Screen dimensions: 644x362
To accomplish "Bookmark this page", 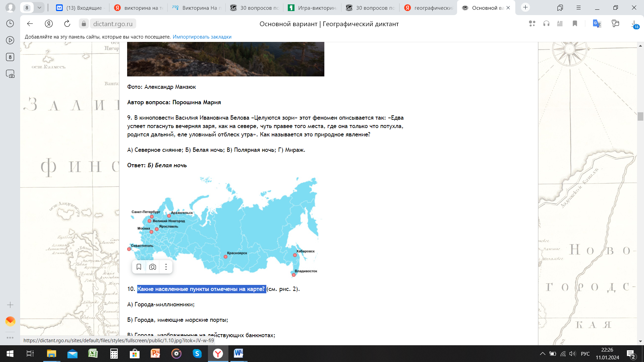I will pyautogui.click(x=575, y=23).
